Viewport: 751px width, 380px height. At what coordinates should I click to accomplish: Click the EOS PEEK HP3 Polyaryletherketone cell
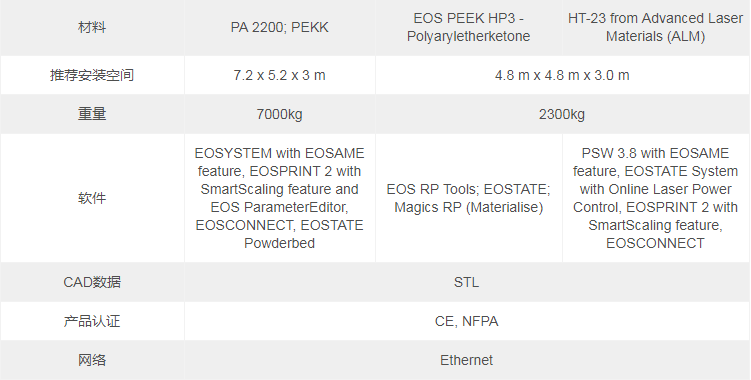click(468, 27)
